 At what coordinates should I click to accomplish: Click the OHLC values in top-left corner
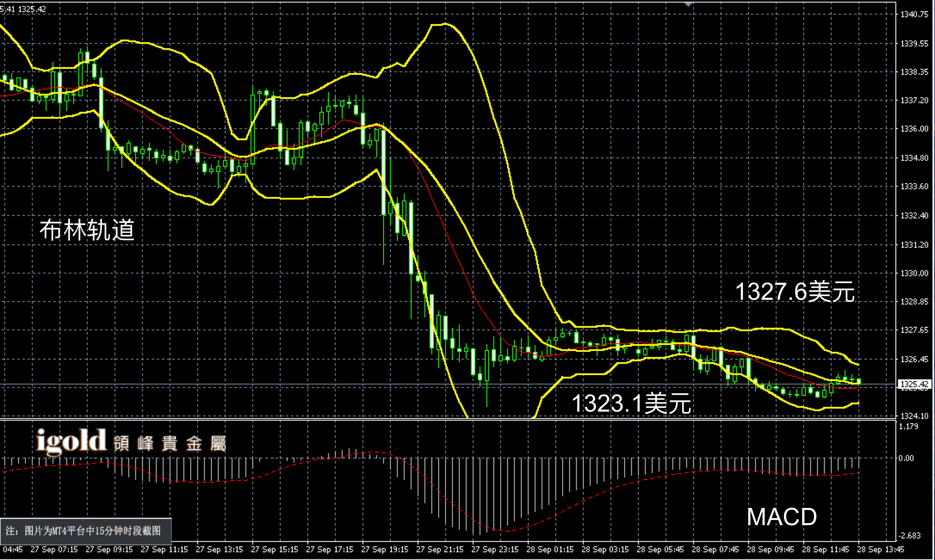click(x=23, y=9)
